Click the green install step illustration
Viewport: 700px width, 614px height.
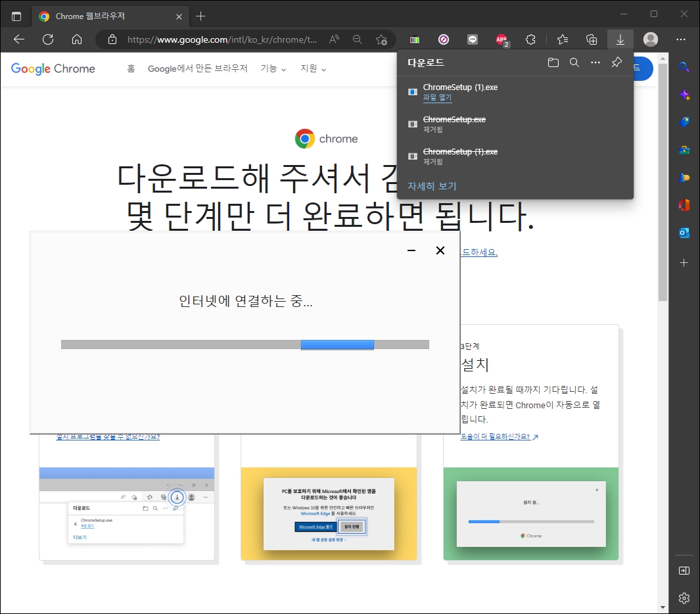coord(531,513)
